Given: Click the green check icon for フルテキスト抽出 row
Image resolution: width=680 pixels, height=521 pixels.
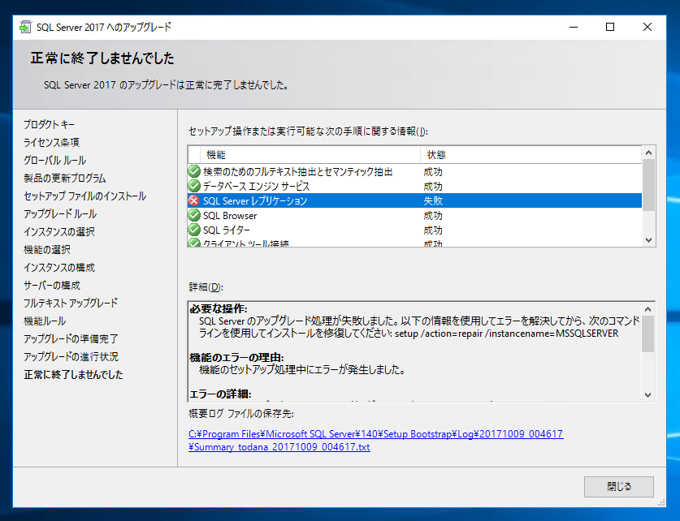Looking at the screenshot, I should 194,171.
